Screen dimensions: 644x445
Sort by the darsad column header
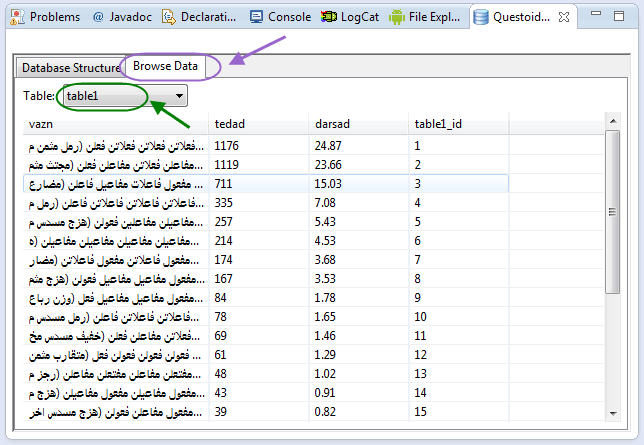click(359, 124)
